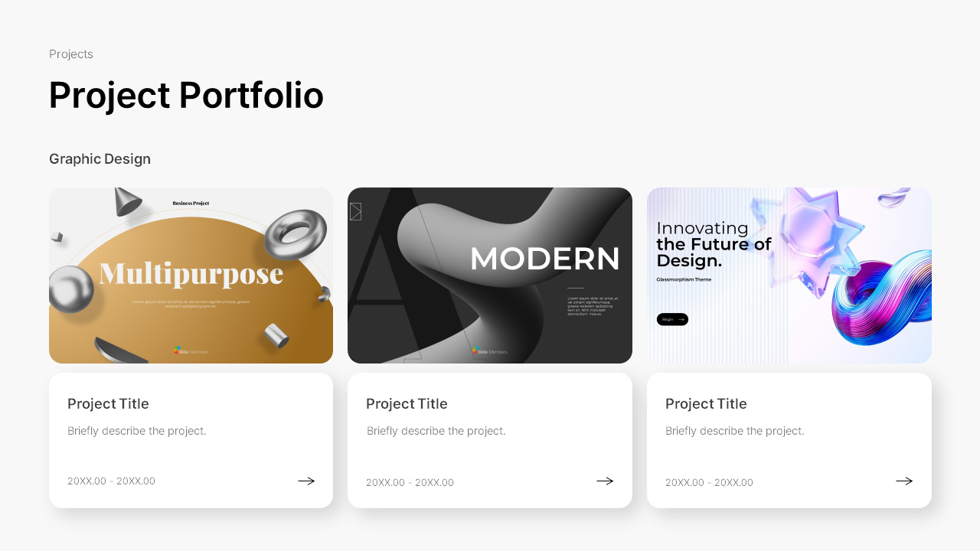Click the arrow inside the Begin pill button
The height and width of the screenshot is (551, 980).
coord(680,319)
